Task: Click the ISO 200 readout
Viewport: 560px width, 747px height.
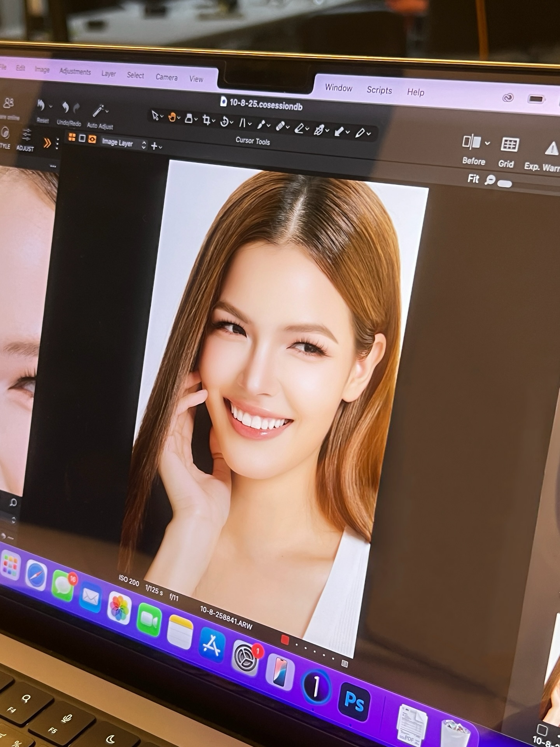Action: 129,581
